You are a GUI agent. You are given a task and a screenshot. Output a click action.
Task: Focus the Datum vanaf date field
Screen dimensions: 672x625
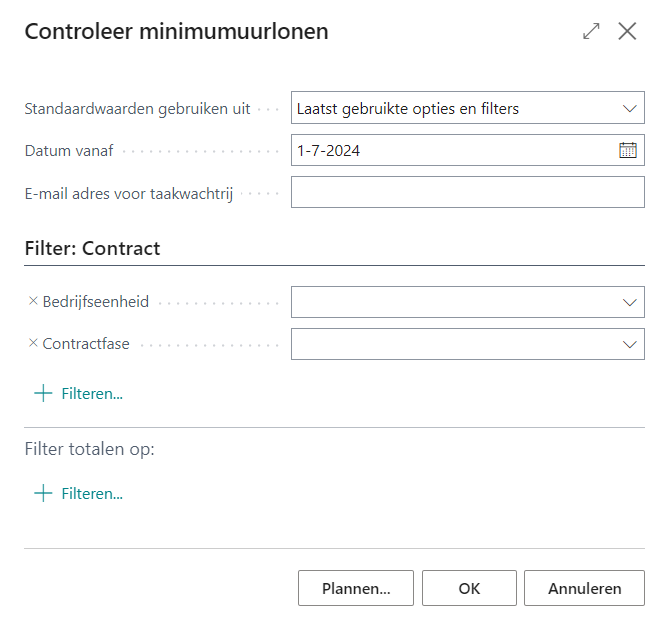click(450, 151)
